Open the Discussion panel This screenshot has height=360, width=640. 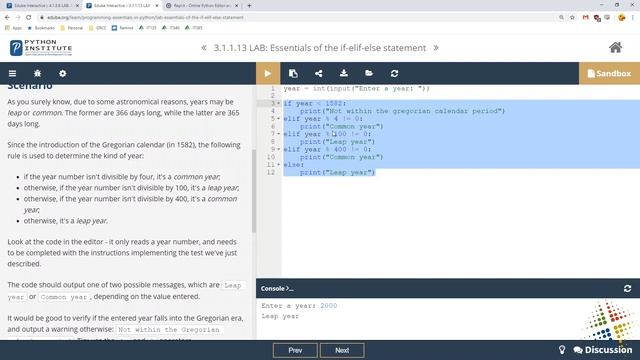pyautogui.click(x=603, y=350)
